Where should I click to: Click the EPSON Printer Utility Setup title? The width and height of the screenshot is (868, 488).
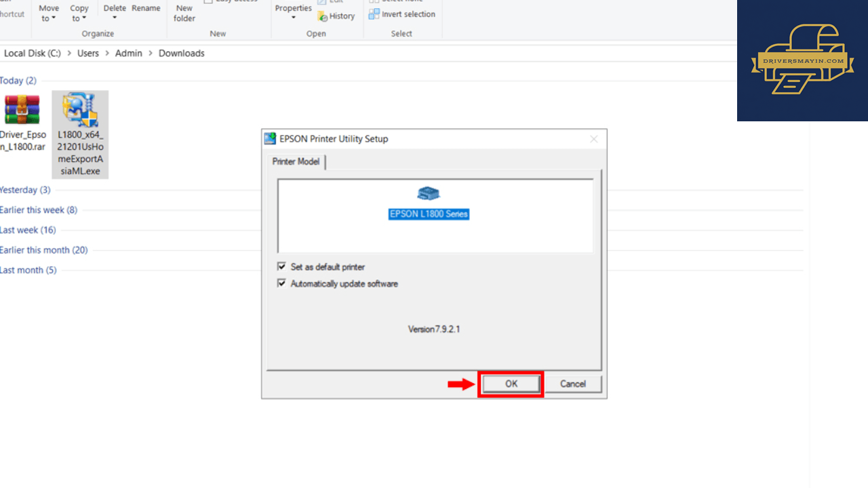(334, 138)
